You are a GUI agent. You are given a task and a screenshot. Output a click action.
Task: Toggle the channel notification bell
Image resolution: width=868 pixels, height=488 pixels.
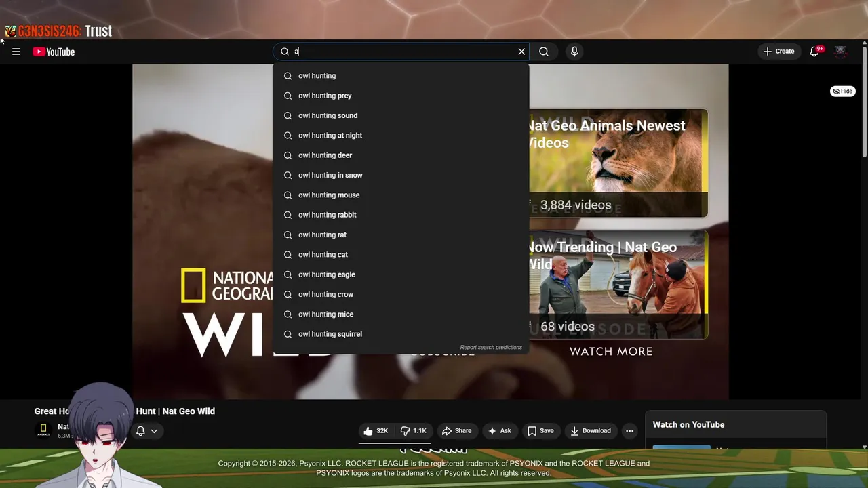click(140, 431)
